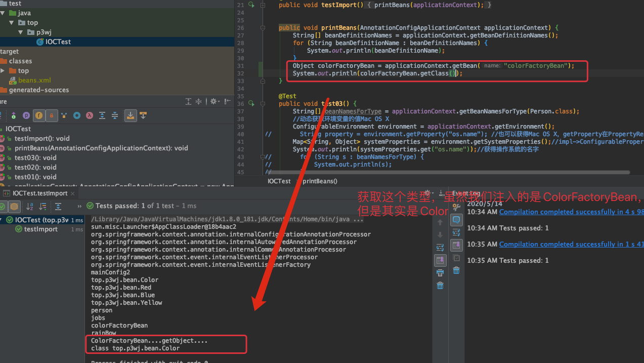Screen dimensions: 644x363
Task: Toggle soft-wrap in the Run console
Action: pyautogui.click(x=440, y=248)
